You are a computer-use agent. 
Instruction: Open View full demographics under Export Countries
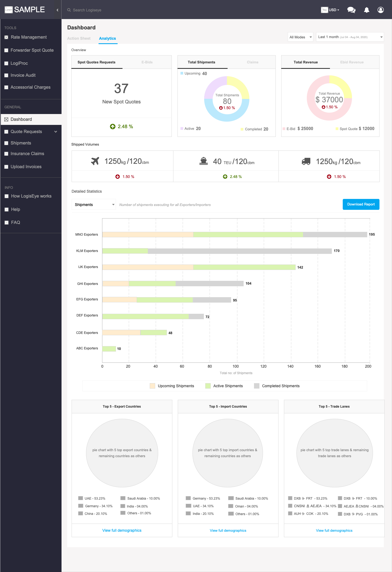[122, 530]
